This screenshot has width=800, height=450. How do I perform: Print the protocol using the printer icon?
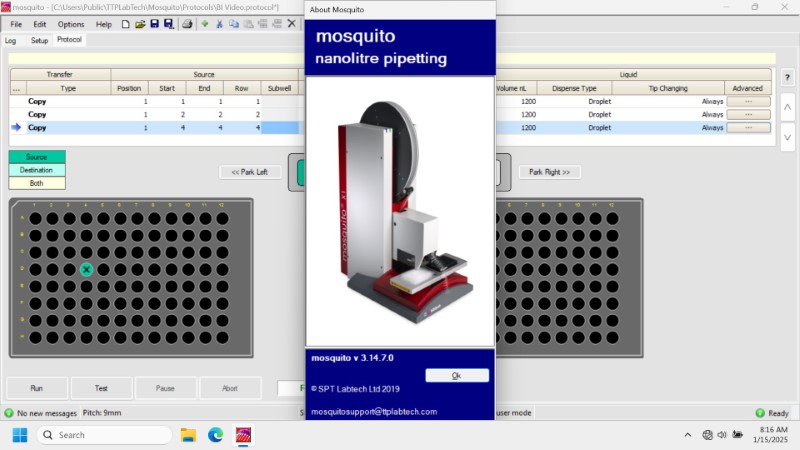tap(187, 24)
